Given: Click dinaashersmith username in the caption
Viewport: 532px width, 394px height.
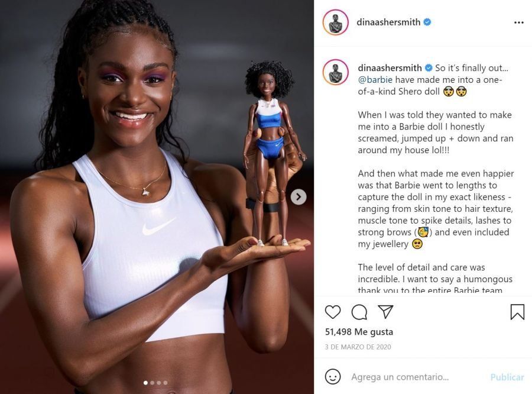Looking at the screenshot, I should click(390, 68).
